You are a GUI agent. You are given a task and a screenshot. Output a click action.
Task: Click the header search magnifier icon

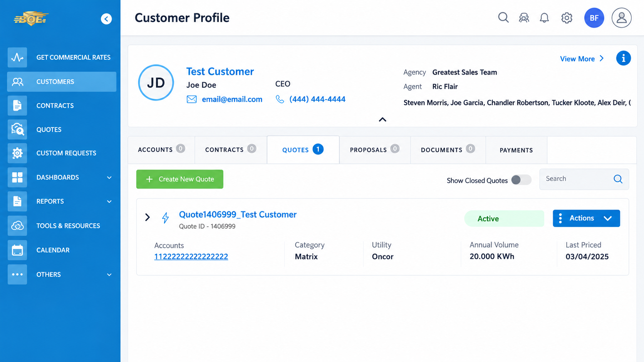[x=503, y=18]
